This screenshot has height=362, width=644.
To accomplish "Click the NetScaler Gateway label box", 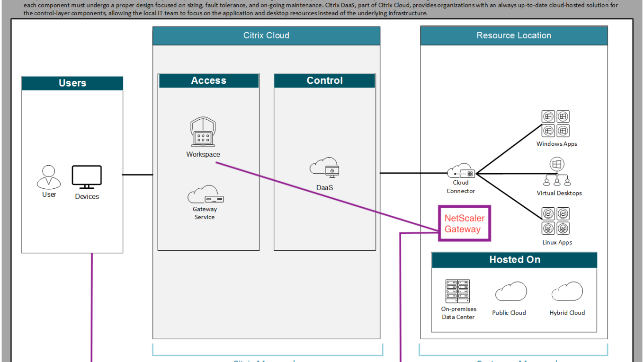I will click(465, 223).
